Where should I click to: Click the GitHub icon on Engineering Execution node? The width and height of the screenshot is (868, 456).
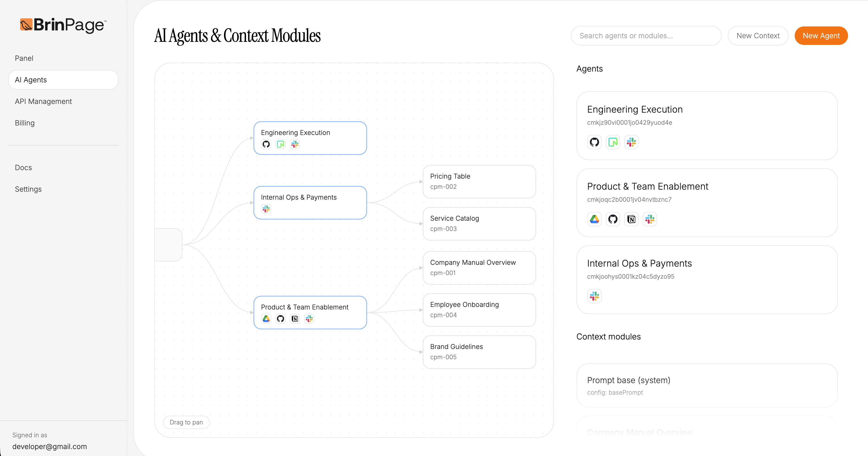click(x=266, y=144)
